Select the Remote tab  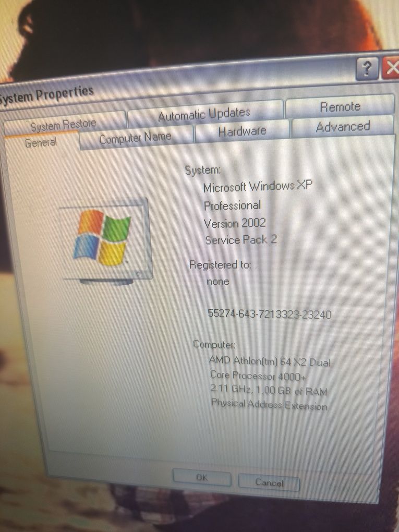[340, 107]
